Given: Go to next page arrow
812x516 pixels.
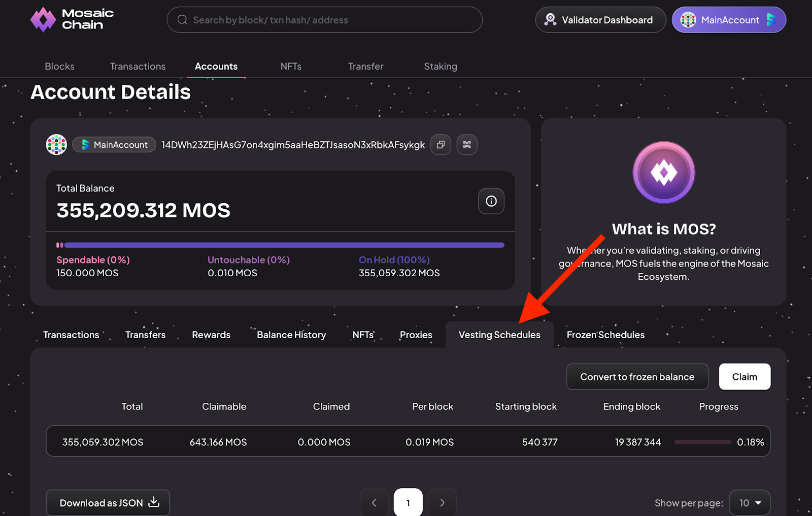Looking at the screenshot, I should [x=442, y=502].
